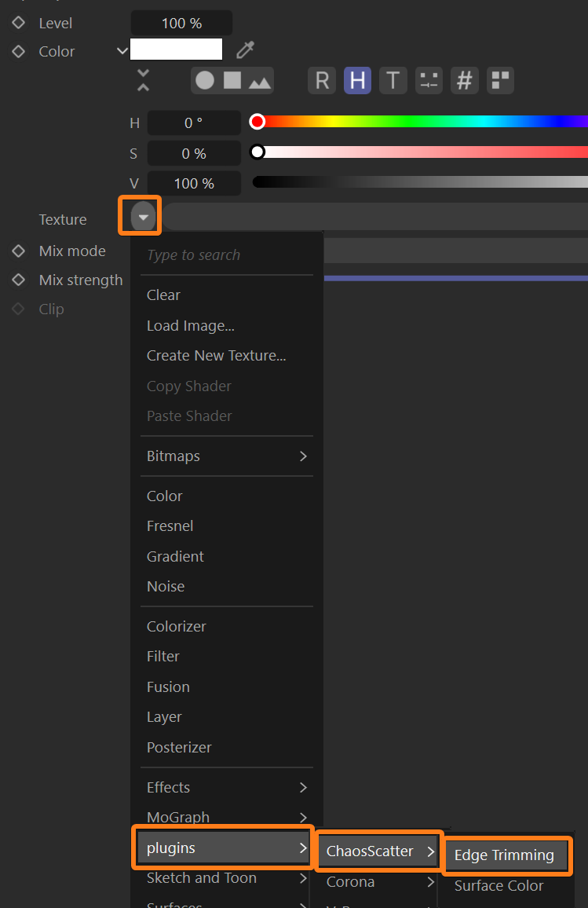Edit the Level 100 % field
This screenshot has height=908, width=588.
pos(181,23)
